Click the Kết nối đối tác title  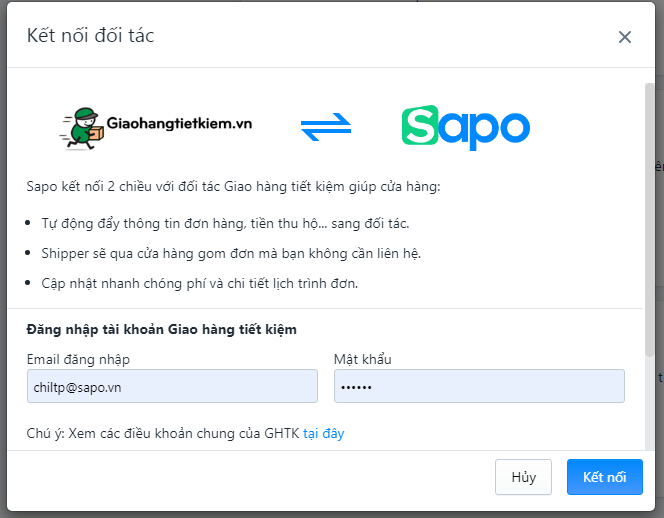coord(91,36)
